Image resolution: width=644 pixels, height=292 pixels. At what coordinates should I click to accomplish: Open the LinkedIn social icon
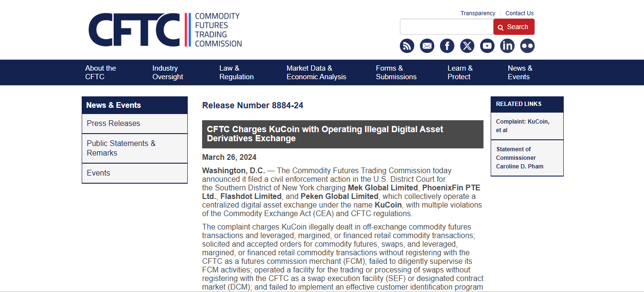(507, 46)
